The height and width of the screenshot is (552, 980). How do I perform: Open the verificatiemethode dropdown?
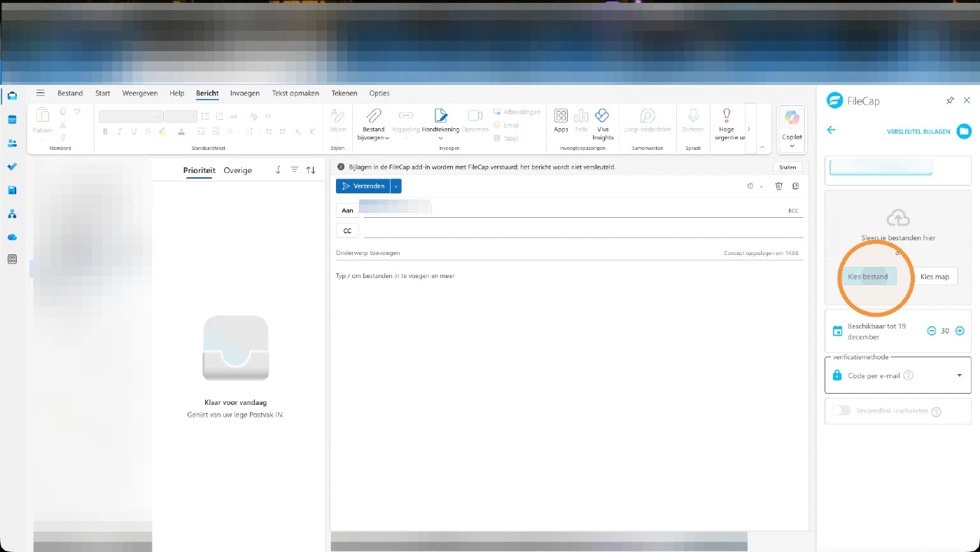tap(898, 375)
